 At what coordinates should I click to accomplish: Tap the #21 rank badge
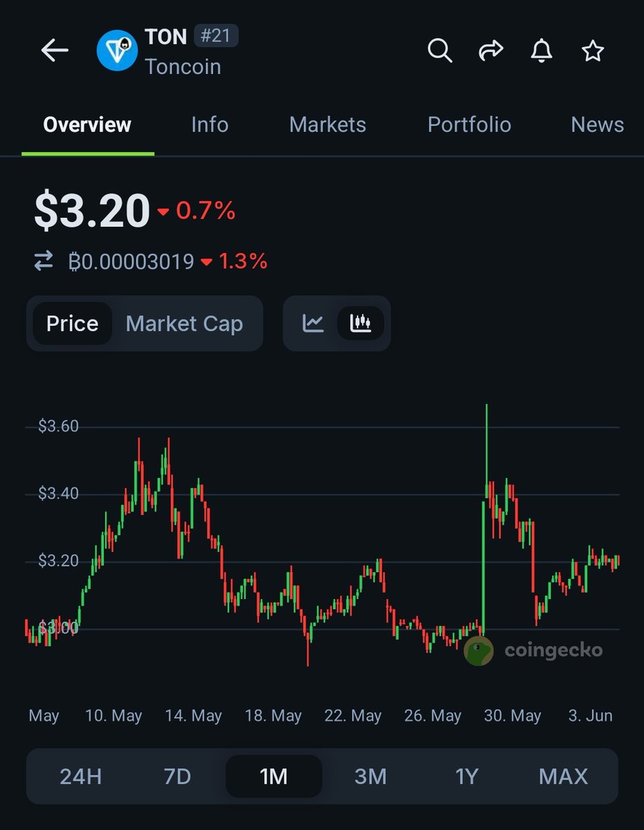click(216, 36)
